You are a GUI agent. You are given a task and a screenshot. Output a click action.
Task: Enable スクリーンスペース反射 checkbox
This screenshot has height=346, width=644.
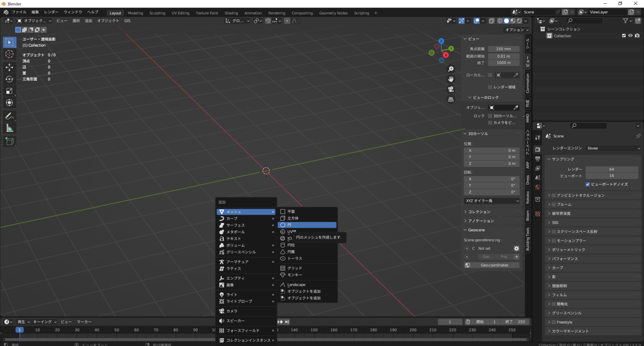pyautogui.click(x=554, y=232)
